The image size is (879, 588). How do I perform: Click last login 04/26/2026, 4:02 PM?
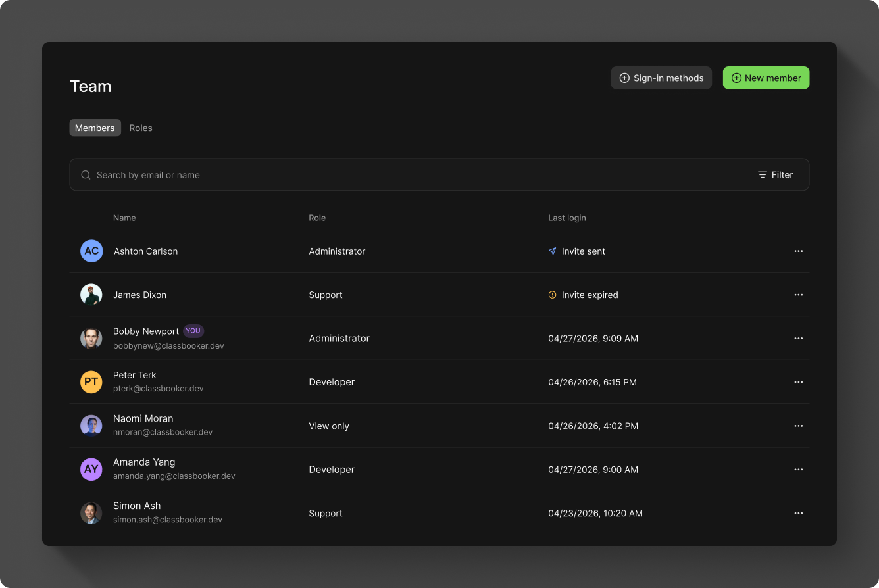tap(593, 426)
